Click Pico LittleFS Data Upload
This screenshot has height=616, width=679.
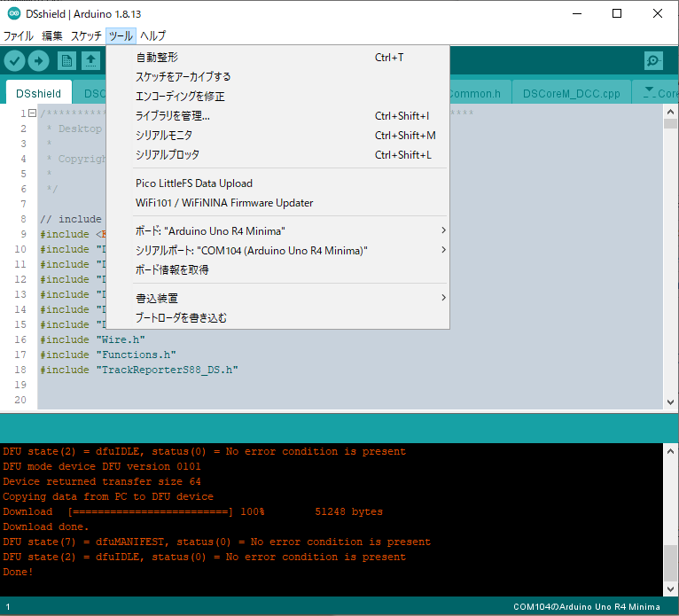194,183
